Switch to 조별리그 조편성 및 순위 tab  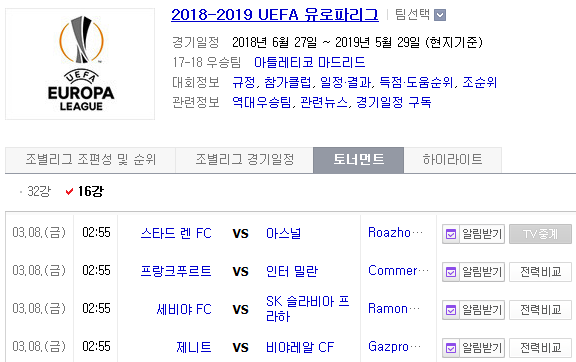coord(90,160)
